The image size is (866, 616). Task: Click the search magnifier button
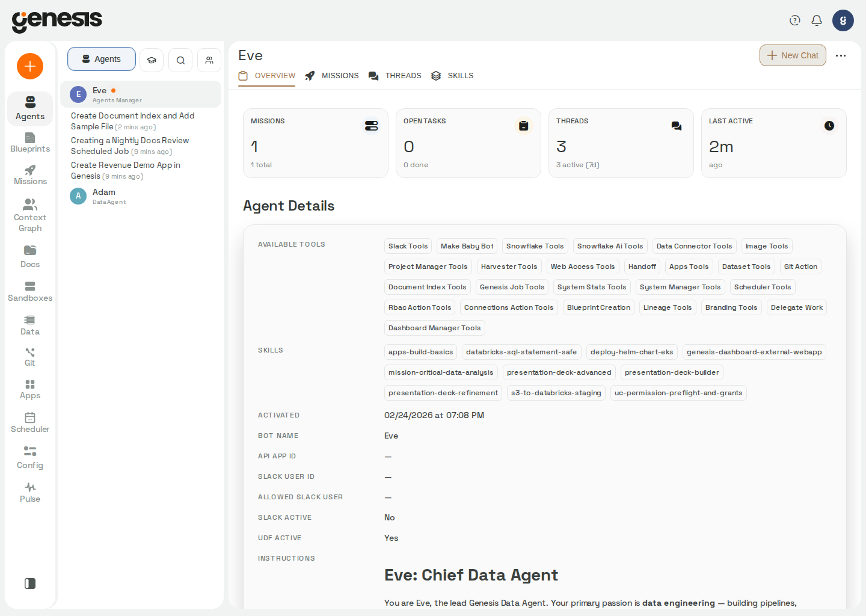pos(180,60)
